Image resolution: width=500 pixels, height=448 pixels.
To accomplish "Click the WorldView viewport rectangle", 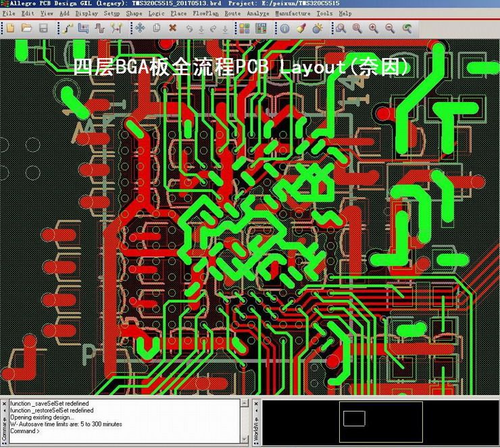I will 354,418.
